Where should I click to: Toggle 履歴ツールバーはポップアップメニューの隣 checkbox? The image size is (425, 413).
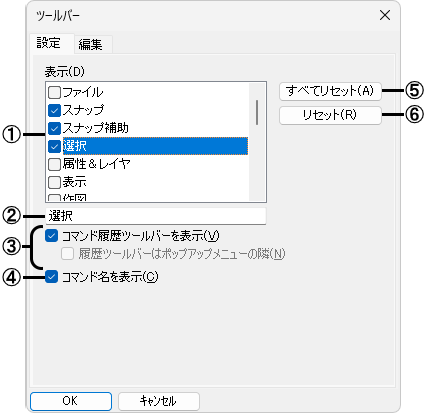pyautogui.click(x=67, y=254)
